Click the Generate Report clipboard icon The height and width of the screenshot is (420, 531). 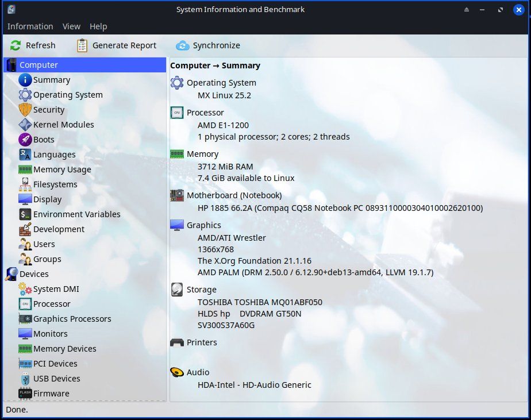click(82, 45)
